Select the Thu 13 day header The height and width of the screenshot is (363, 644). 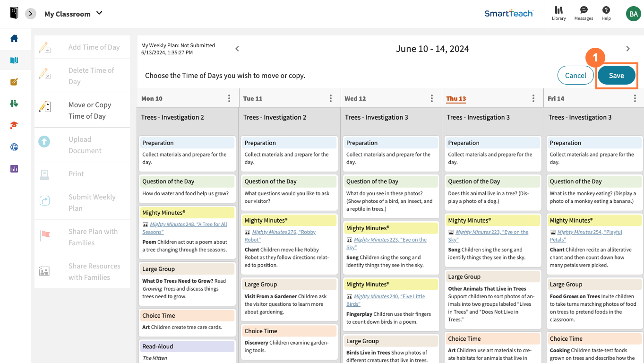click(x=455, y=98)
